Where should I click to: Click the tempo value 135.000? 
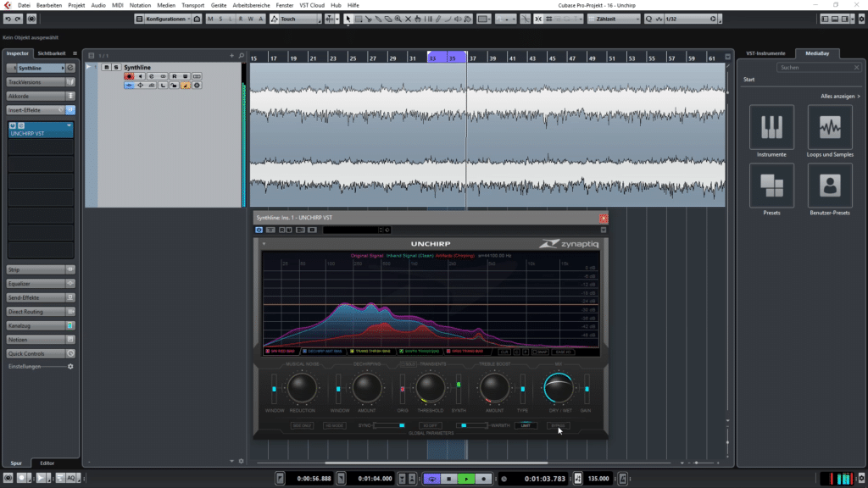click(598, 479)
